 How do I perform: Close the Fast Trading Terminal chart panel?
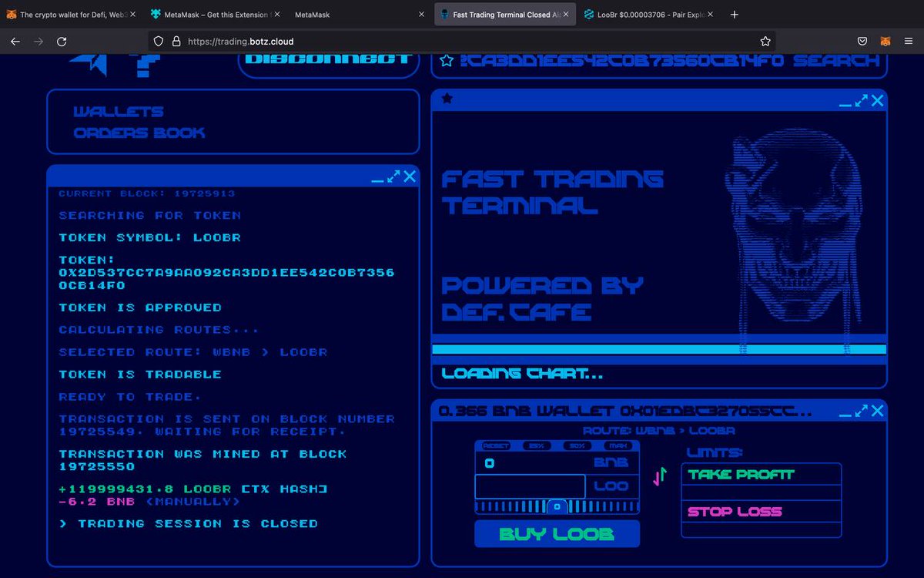(877, 100)
